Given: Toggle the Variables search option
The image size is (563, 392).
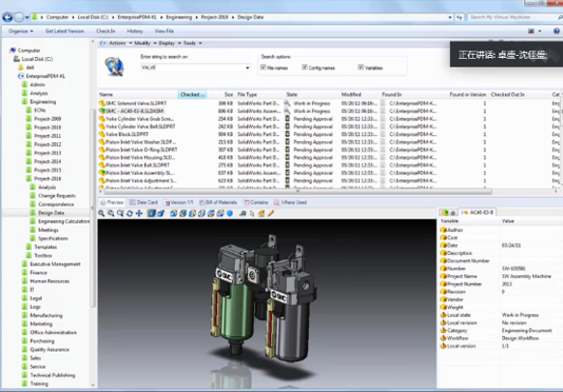Looking at the screenshot, I should tap(360, 68).
